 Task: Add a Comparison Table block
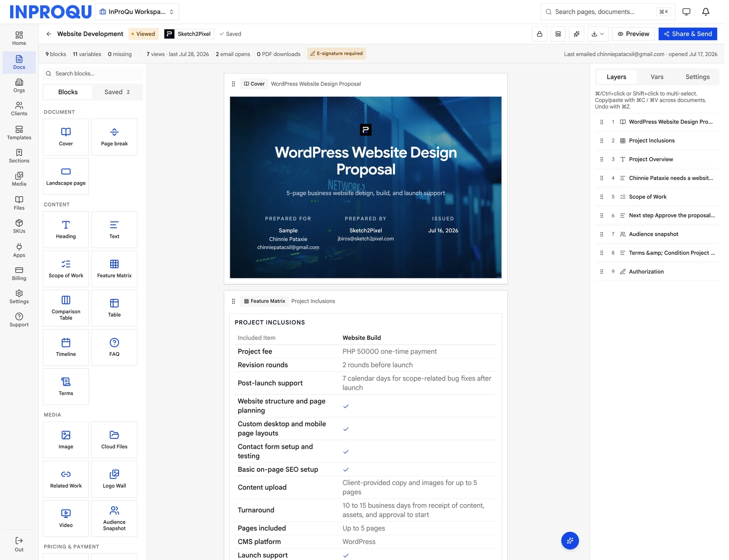tap(66, 308)
